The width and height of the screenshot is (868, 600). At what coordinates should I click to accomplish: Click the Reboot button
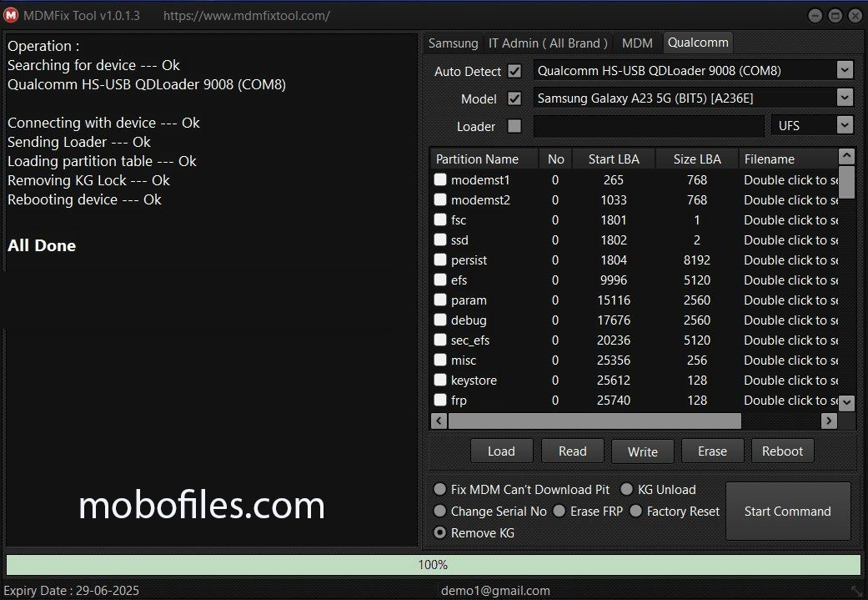(782, 451)
